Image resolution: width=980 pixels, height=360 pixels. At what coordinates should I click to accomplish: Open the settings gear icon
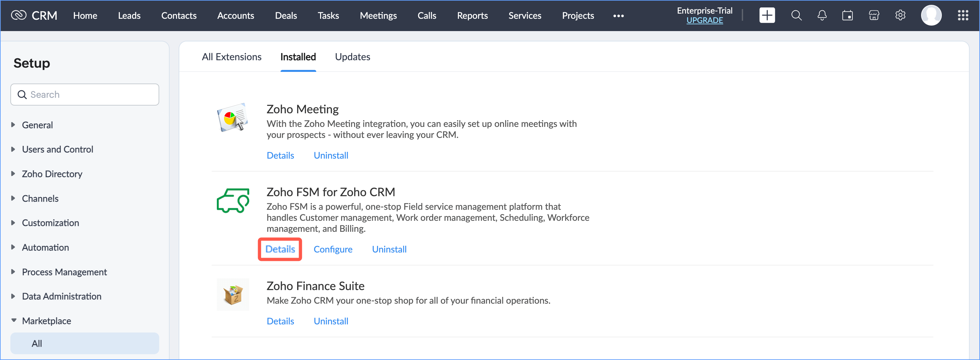click(900, 16)
